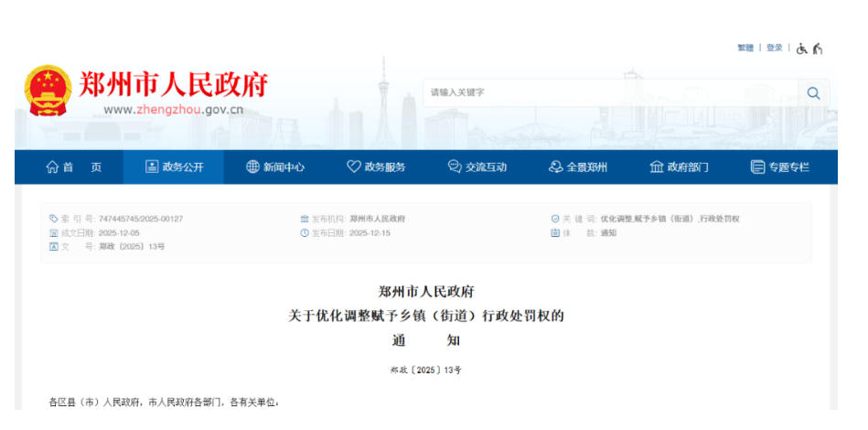Select 文号 value 郑政〔2025〕13号 in info box

click(132, 247)
